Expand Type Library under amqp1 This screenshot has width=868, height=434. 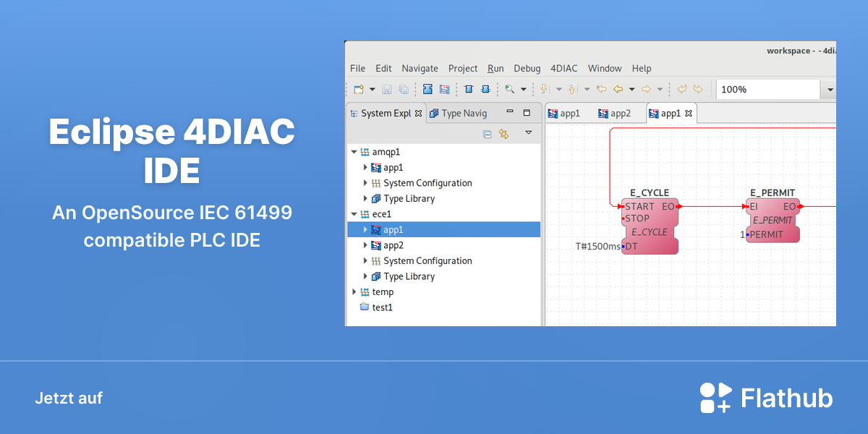[x=365, y=198]
